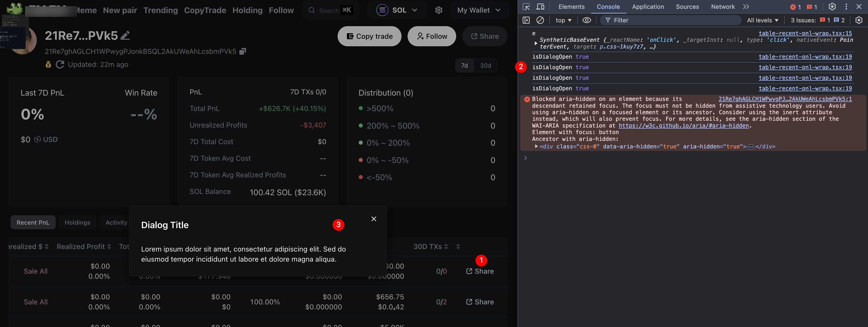Image resolution: width=868 pixels, height=327 pixels.
Task: Show more DevTools tabs chevron
Action: tap(746, 7)
